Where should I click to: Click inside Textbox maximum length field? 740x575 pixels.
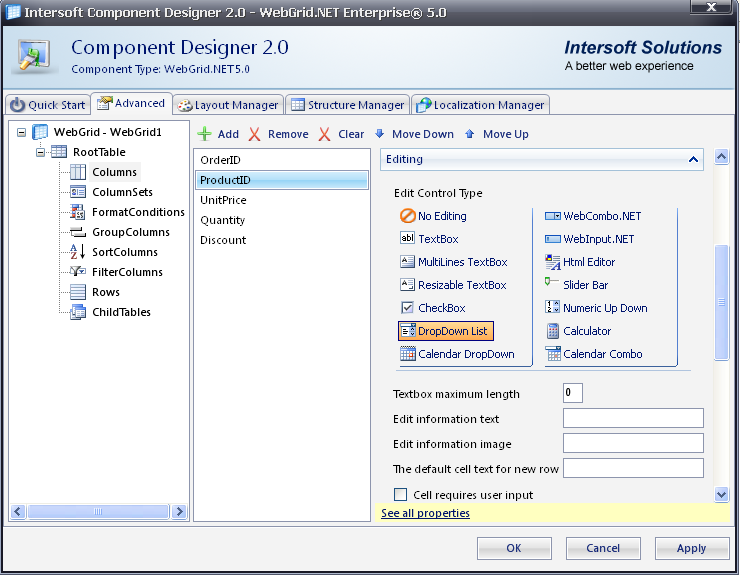pos(572,393)
